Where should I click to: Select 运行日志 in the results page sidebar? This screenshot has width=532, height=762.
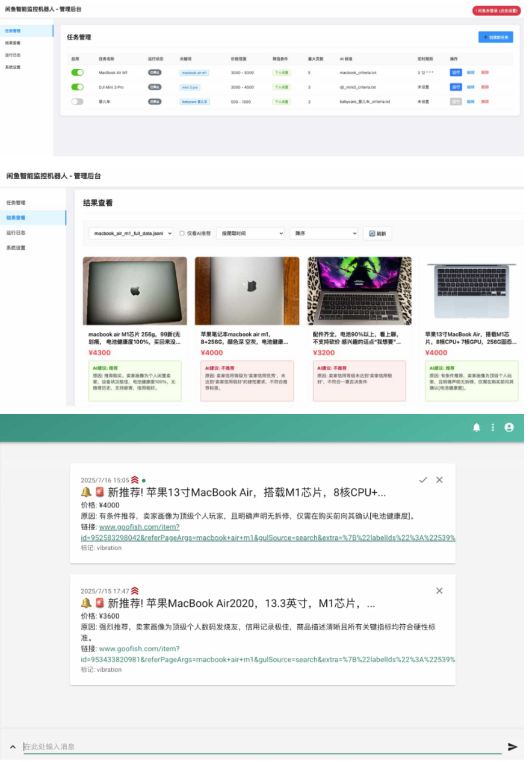coord(33,232)
